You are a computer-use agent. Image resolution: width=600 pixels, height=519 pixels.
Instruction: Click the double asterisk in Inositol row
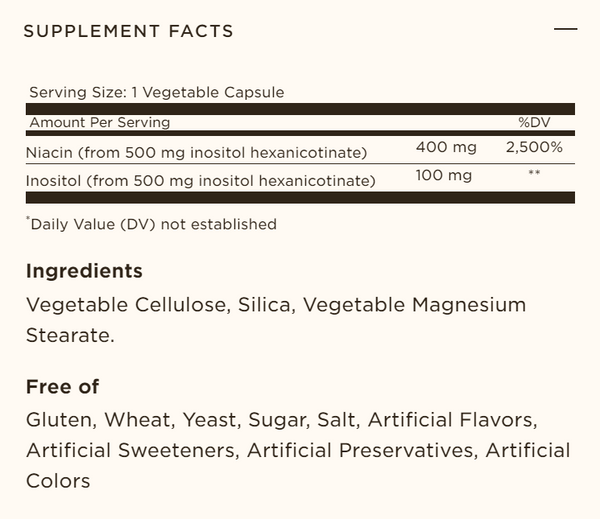(534, 175)
